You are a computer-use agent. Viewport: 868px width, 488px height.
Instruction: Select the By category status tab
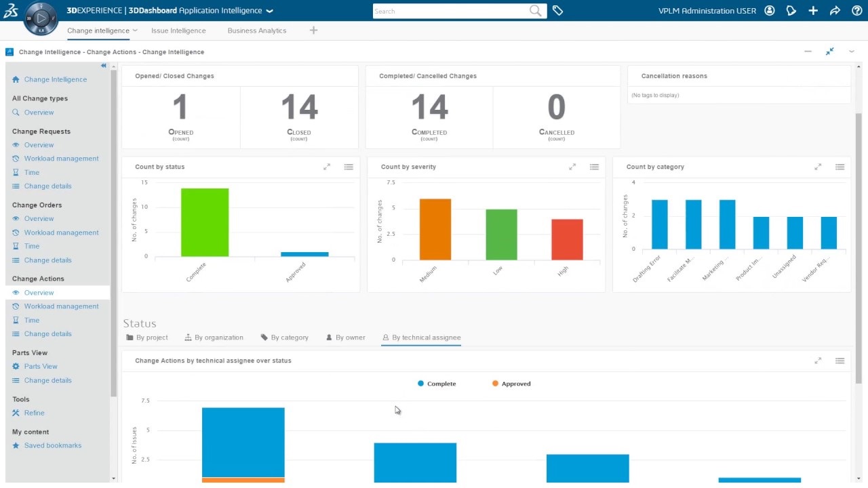(285, 338)
